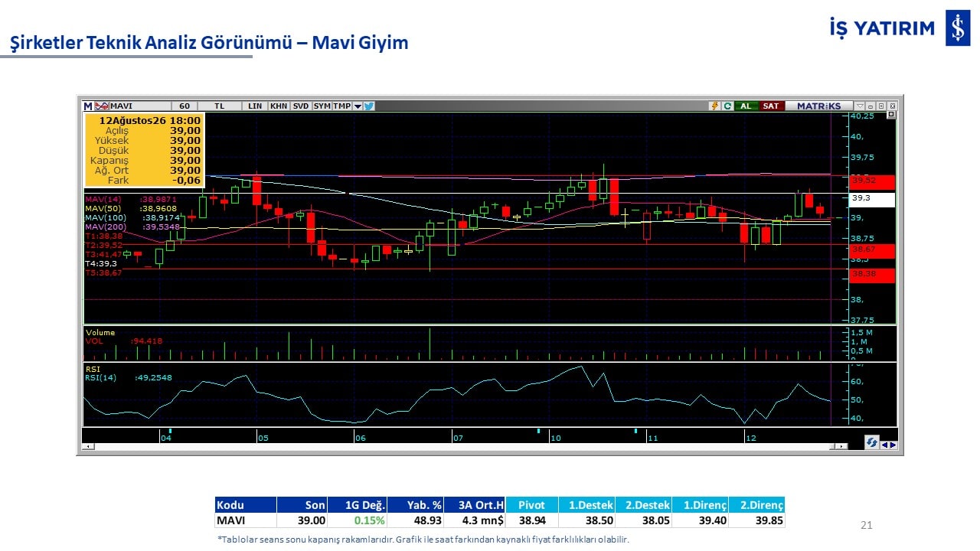980x551 pixels.
Task: Click the Kodu column header
Action: tap(245, 505)
